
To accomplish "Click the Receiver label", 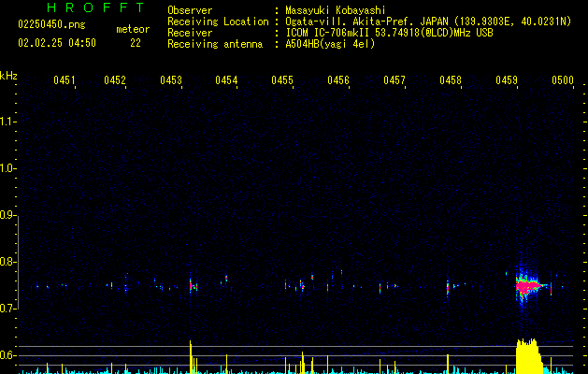I will coord(190,33).
